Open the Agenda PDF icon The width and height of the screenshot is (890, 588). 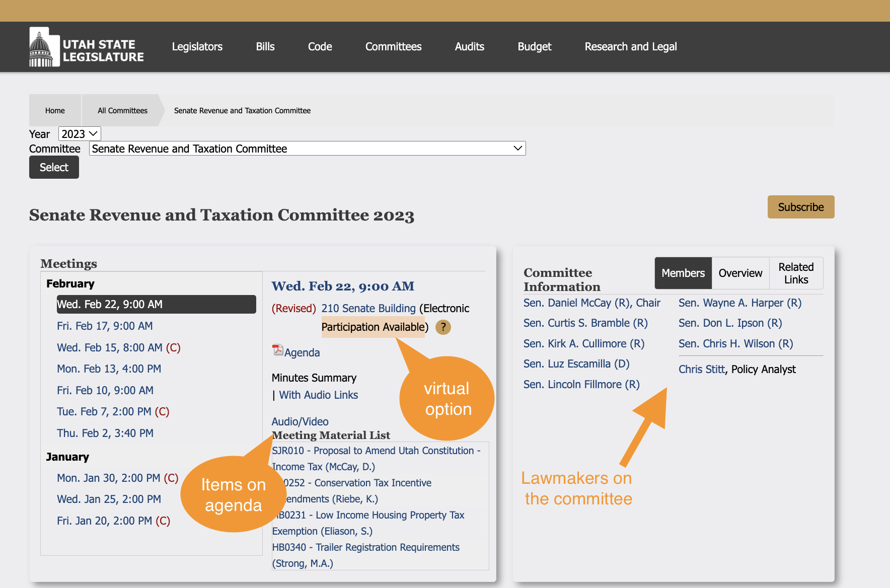(x=277, y=350)
